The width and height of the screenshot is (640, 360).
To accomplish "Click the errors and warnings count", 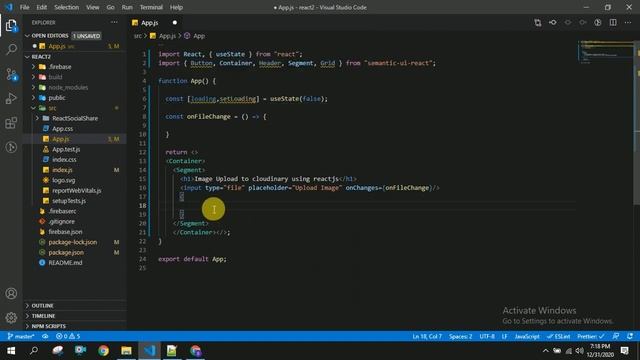I will point(68,336).
